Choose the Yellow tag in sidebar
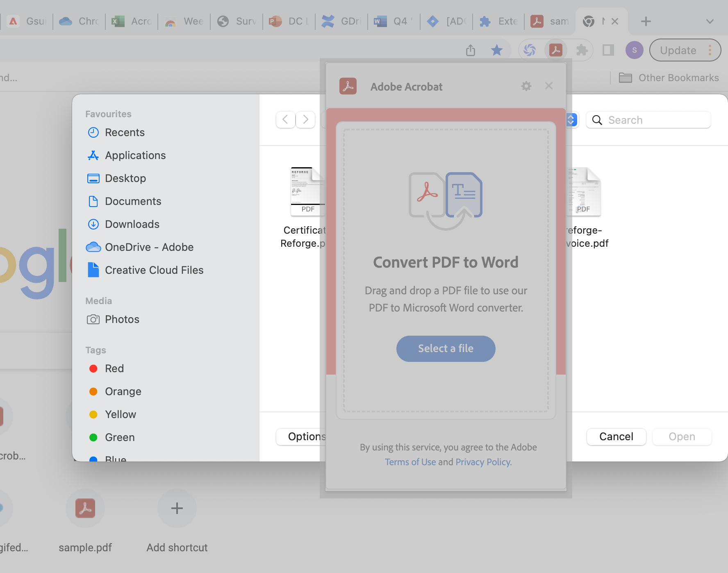This screenshot has height=573, width=728. tap(113, 414)
